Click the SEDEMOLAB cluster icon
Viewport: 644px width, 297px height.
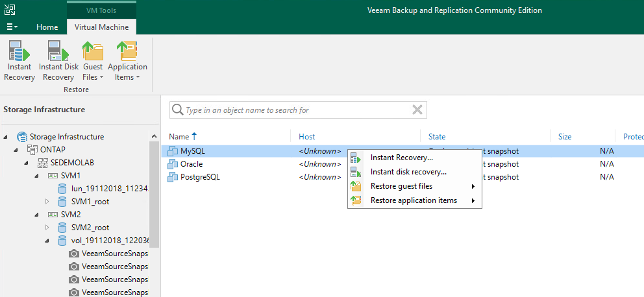pyautogui.click(x=43, y=163)
